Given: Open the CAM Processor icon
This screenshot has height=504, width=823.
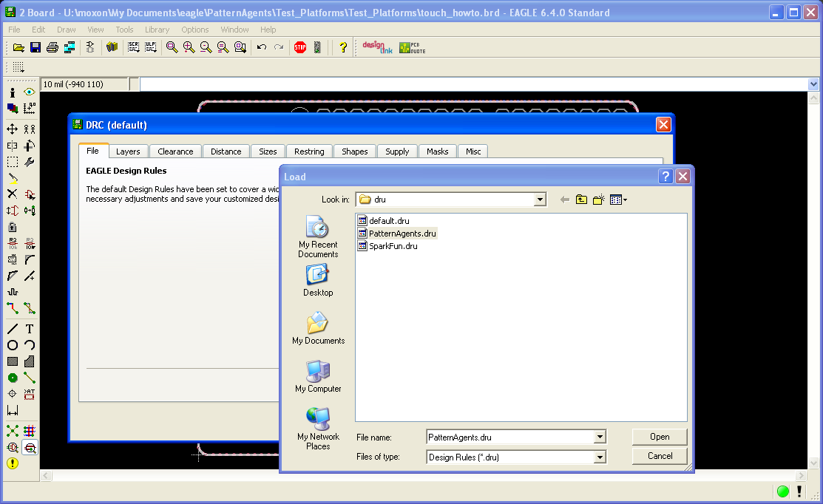Looking at the screenshot, I should click(70, 48).
